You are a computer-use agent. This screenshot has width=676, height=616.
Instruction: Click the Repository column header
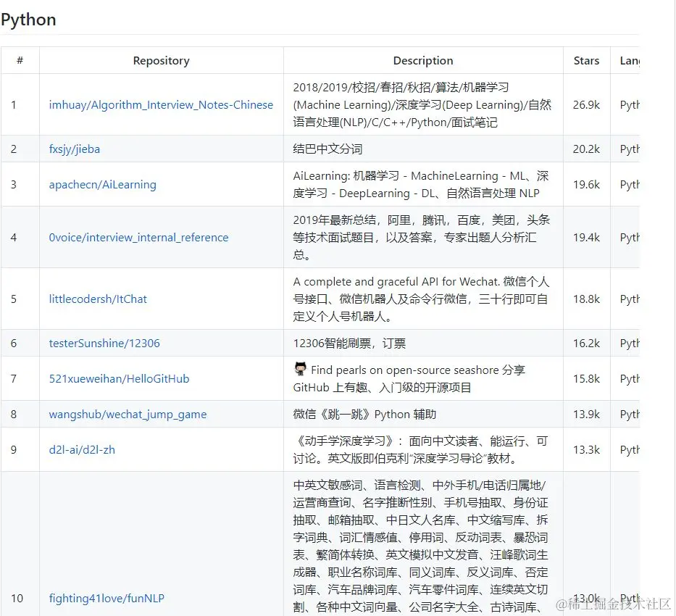click(162, 60)
